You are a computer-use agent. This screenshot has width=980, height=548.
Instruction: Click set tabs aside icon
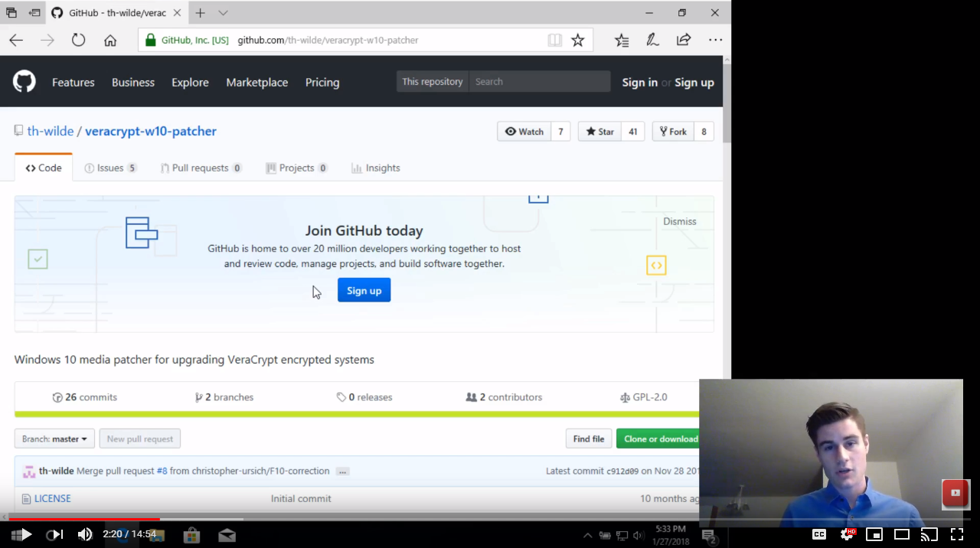[34, 13]
